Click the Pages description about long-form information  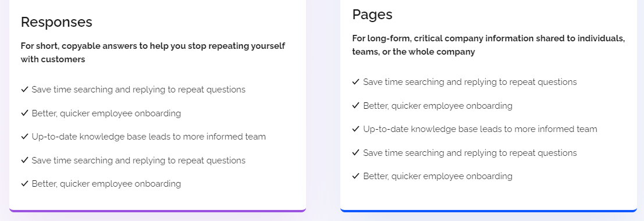489,45
